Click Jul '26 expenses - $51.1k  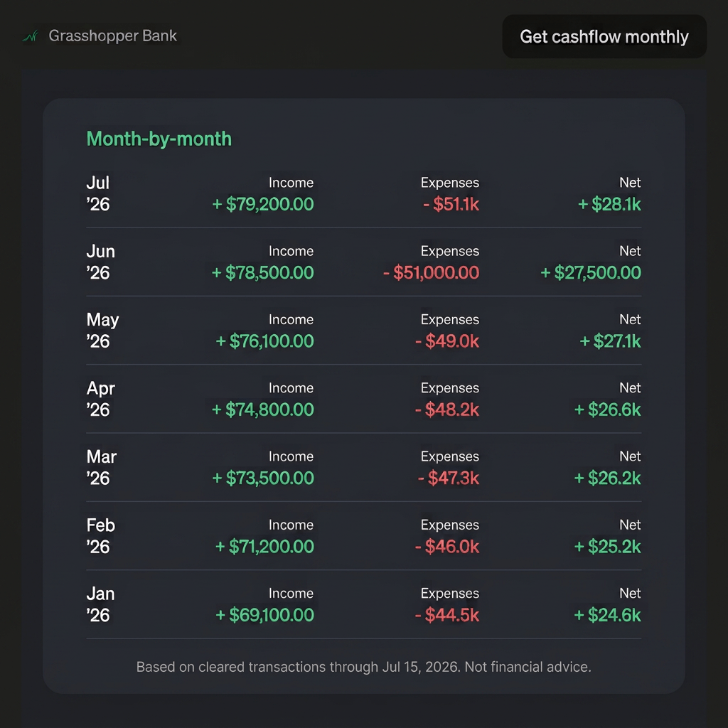pyautogui.click(x=451, y=204)
